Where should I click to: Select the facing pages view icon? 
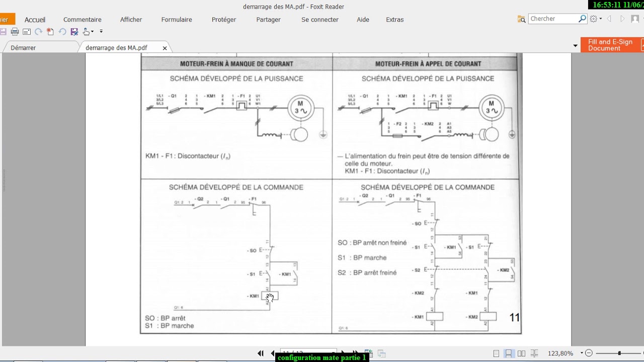click(521, 353)
